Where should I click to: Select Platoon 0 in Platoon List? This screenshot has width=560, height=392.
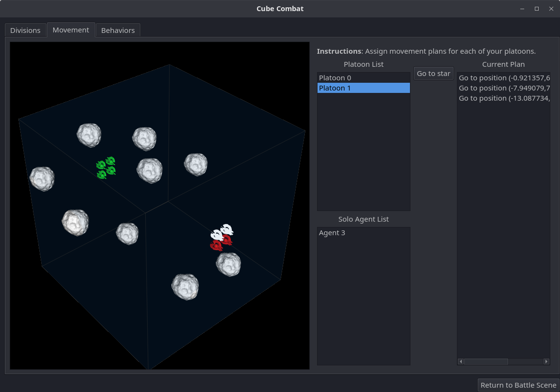[x=363, y=78]
